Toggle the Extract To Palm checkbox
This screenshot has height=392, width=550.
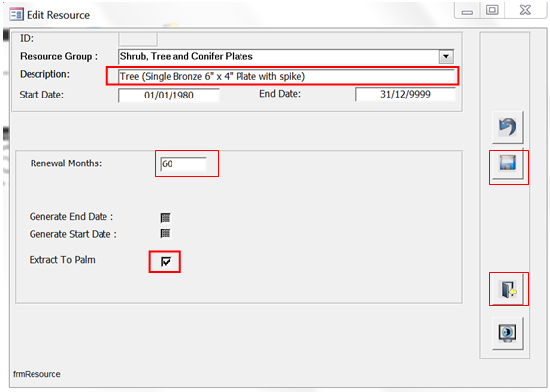point(166,261)
